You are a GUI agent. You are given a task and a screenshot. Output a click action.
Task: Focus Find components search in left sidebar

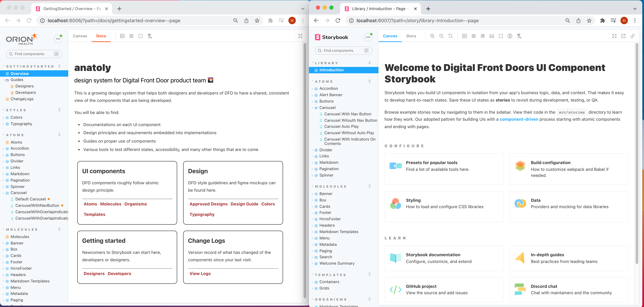[x=34, y=54]
